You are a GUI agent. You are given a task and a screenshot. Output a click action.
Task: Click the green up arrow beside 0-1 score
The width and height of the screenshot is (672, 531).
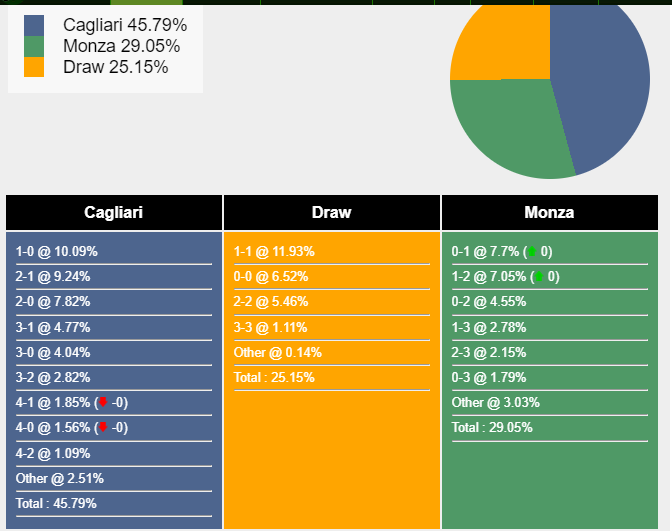tap(532, 252)
